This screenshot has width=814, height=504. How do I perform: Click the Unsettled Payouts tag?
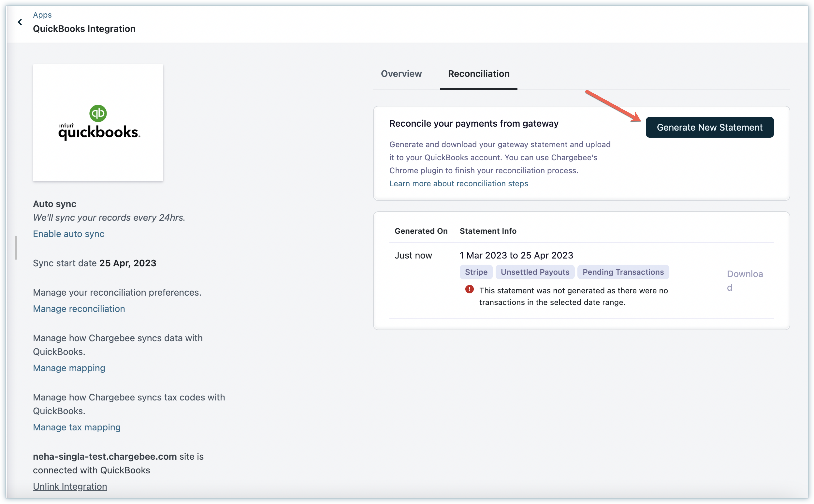pyautogui.click(x=535, y=272)
